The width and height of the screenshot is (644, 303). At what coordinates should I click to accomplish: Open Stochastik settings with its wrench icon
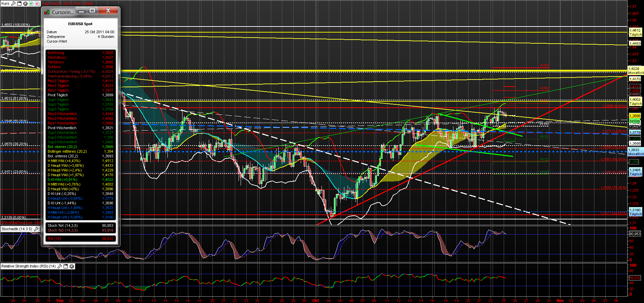pyautogui.click(x=36, y=229)
